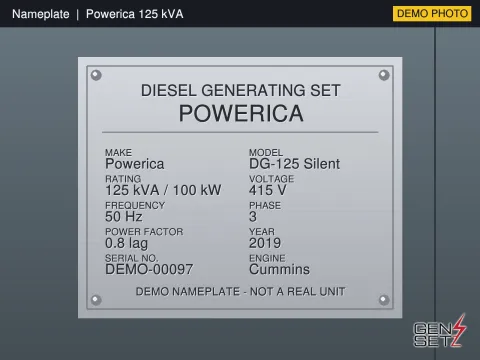Click the 'Nameplate' title text
This screenshot has height=360, width=480.
[41, 14]
